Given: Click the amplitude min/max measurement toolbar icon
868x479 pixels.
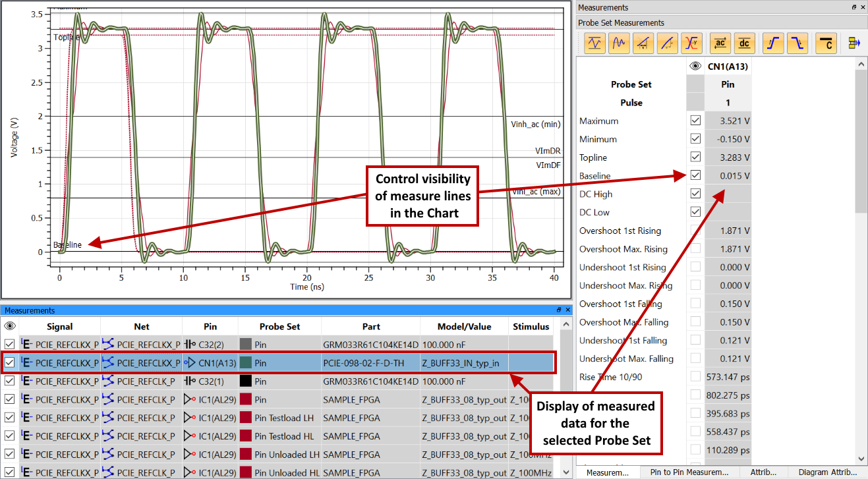Looking at the screenshot, I should (595, 43).
